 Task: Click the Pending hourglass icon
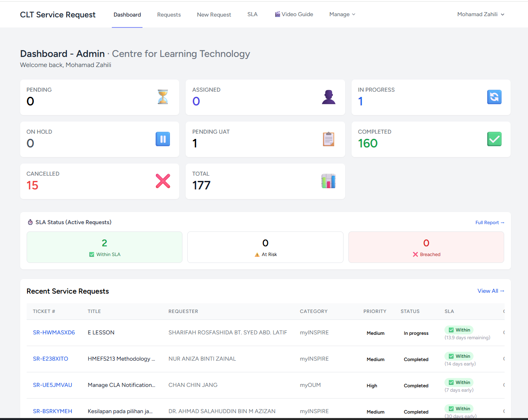point(163,97)
